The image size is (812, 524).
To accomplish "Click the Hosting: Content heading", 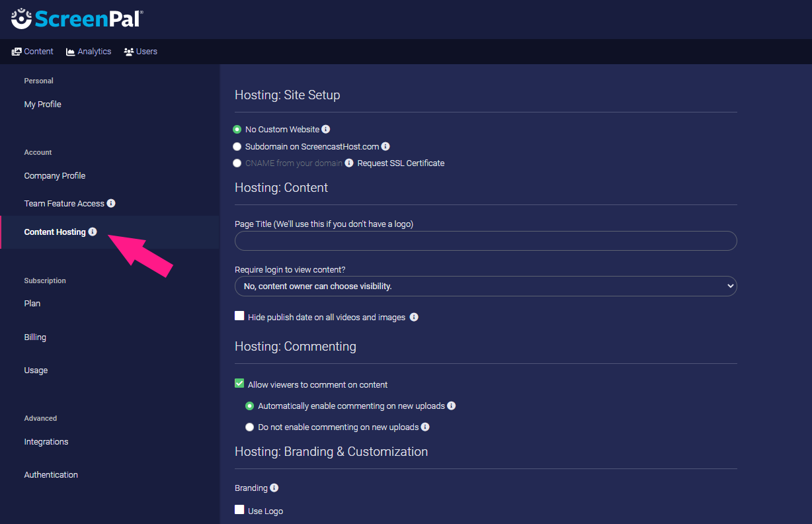I will (x=281, y=187).
